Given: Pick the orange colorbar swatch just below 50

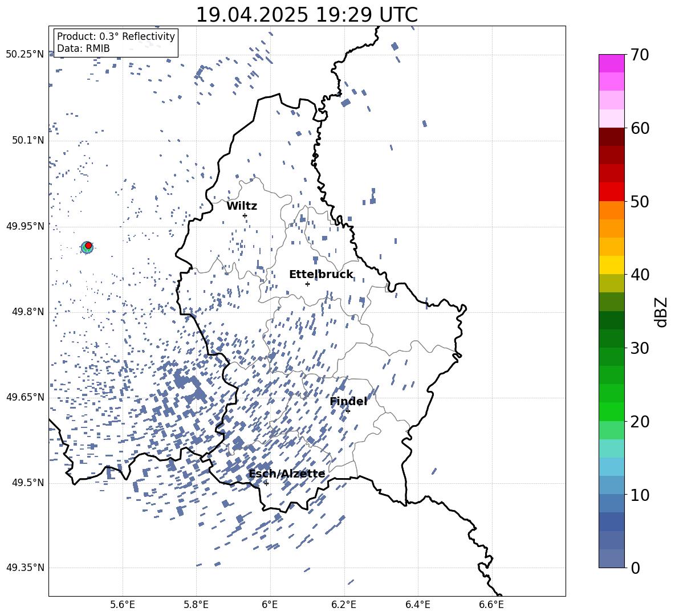Looking at the screenshot, I should click(x=611, y=210).
